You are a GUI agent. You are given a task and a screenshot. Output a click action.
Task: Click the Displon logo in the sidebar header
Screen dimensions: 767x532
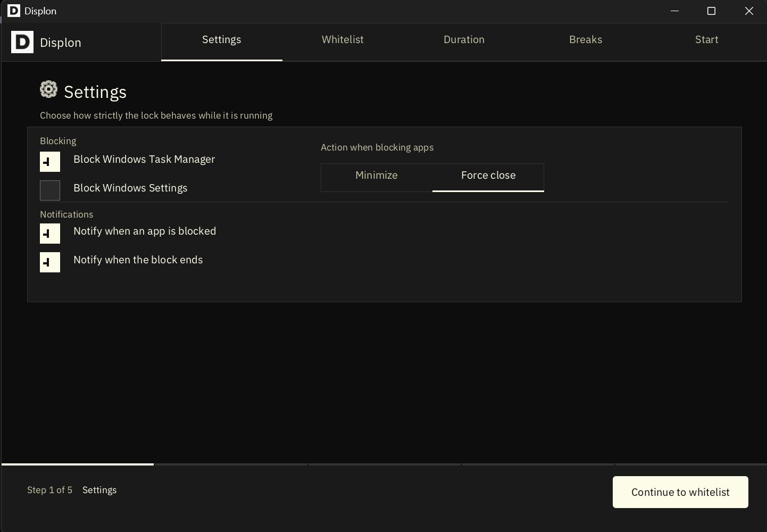(22, 42)
